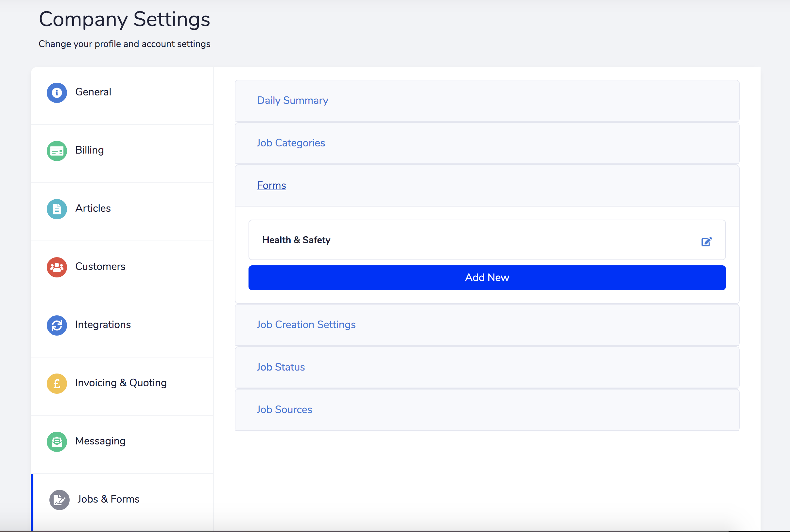Go to the Customers tab
Image resolution: width=790 pixels, height=532 pixels.
[122, 270]
